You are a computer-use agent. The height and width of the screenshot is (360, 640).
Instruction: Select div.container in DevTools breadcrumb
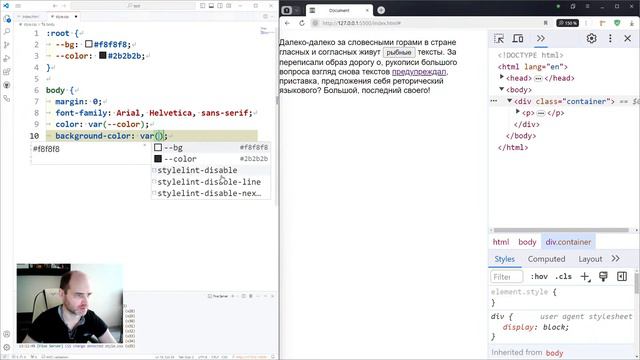tap(568, 242)
